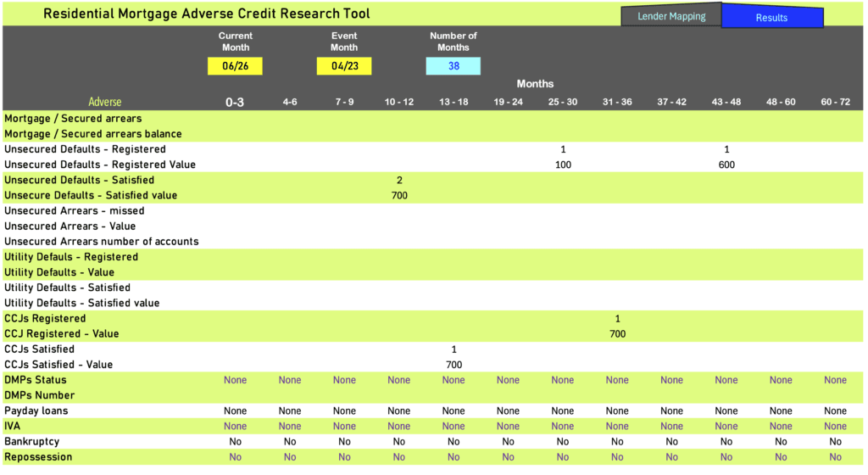Click the Payday loans row label
Viewport: 868px width, 475px height.
pos(36,411)
